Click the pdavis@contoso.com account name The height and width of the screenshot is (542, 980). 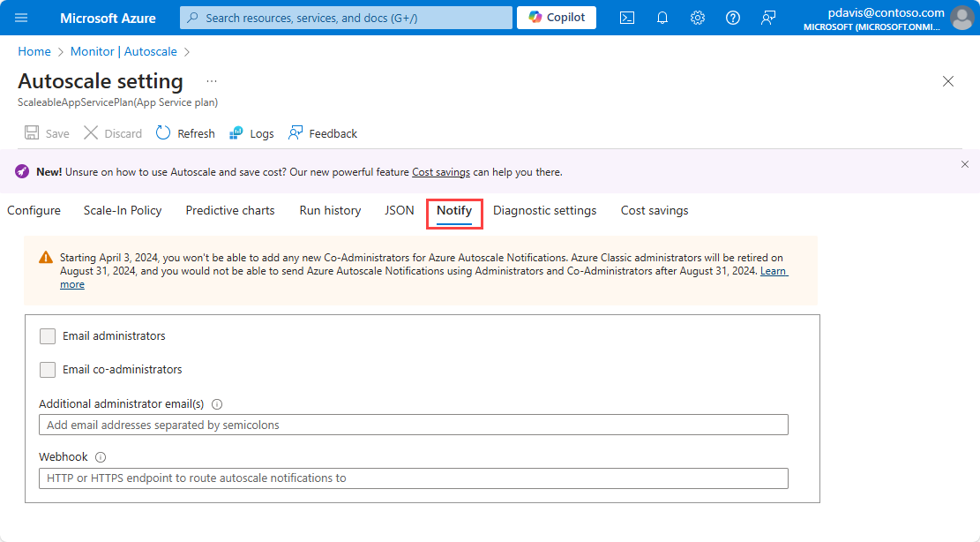point(886,12)
